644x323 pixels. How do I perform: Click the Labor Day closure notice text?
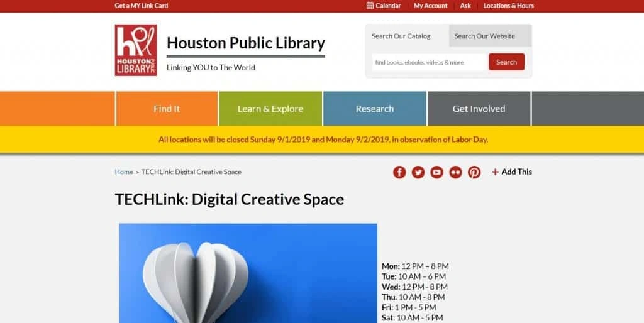323,140
